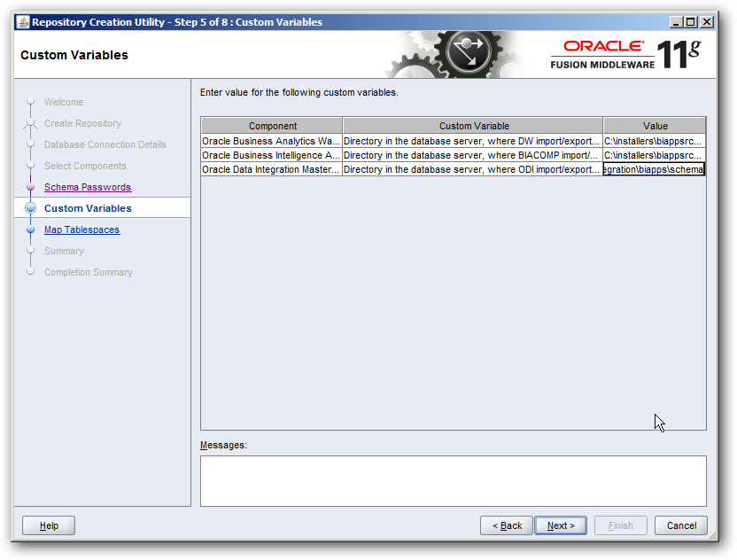Click the Next button

tap(560, 525)
